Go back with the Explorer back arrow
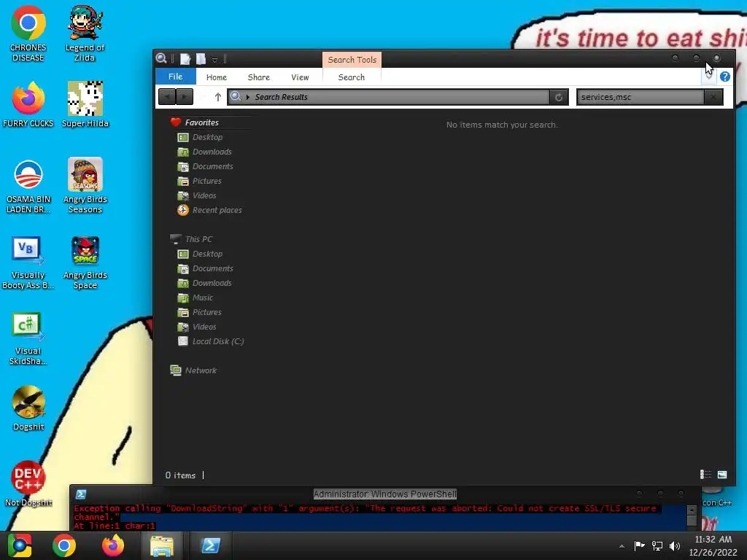 tap(167, 97)
